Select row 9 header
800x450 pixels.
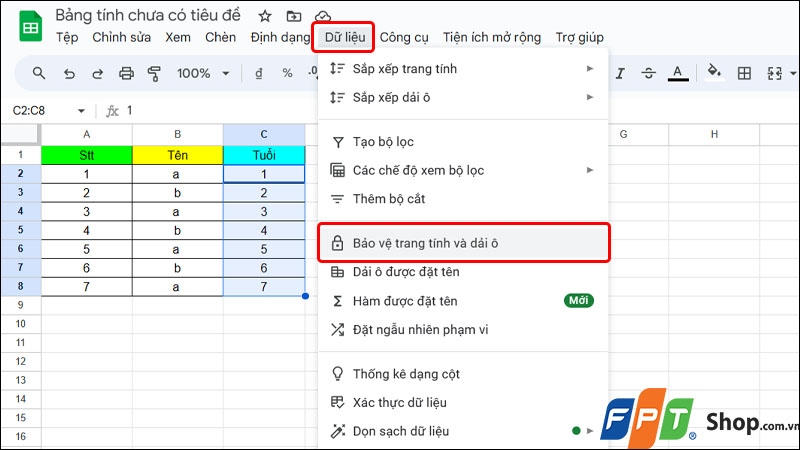(x=20, y=305)
